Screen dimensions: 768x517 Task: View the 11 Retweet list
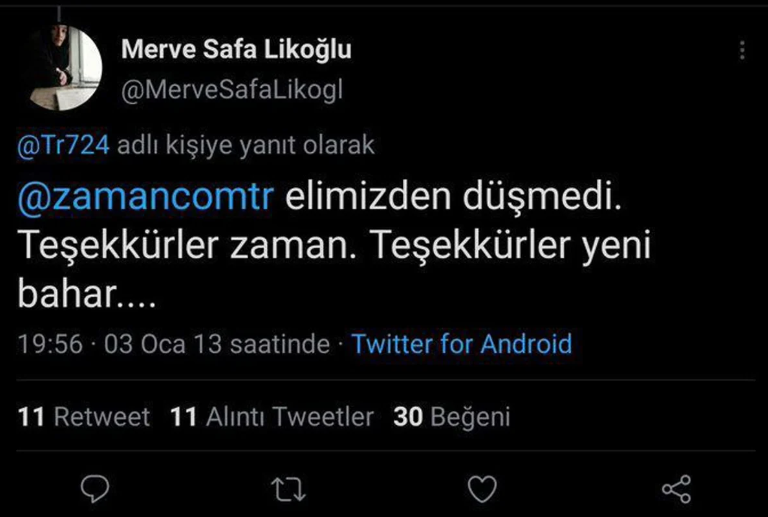[x=84, y=417]
